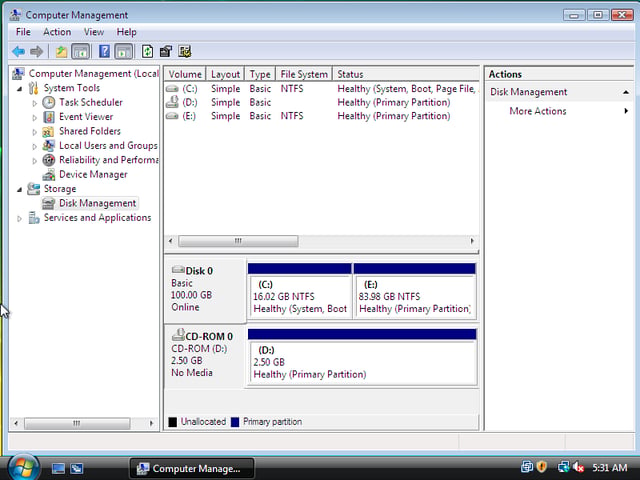The image size is (640, 480).
Task: Open the View menu
Action: (x=94, y=32)
